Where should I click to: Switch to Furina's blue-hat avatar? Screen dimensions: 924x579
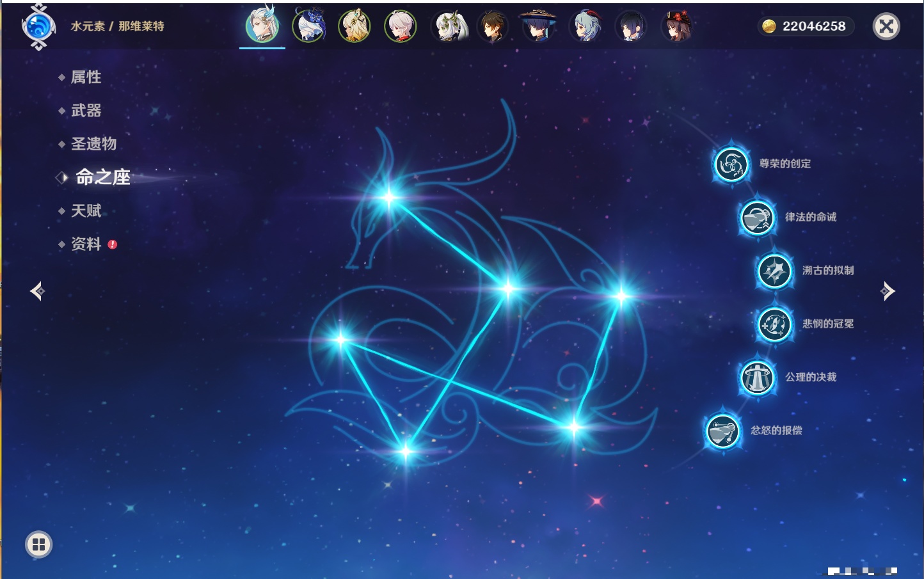[308, 26]
